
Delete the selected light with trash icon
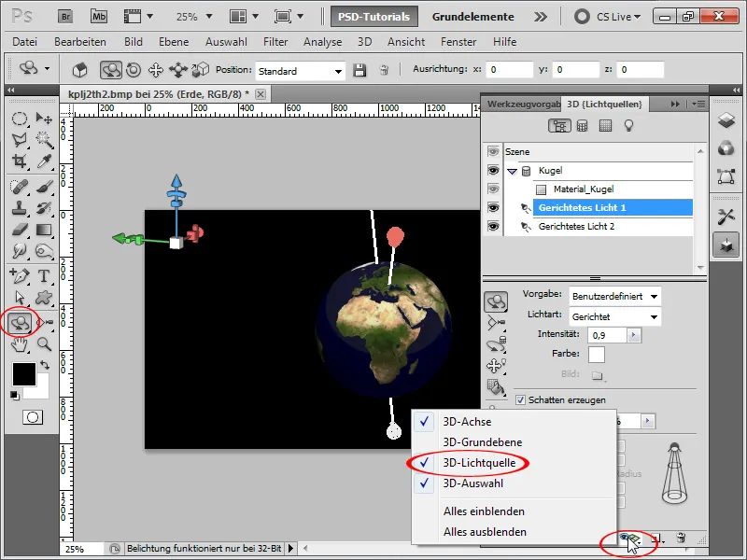[681, 539]
